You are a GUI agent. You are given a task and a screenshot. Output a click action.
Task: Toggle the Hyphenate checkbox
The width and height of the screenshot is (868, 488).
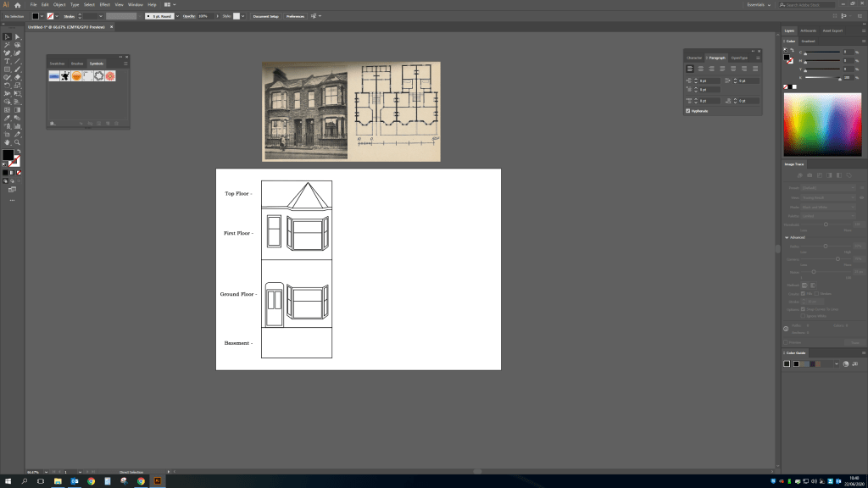pyautogui.click(x=687, y=111)
